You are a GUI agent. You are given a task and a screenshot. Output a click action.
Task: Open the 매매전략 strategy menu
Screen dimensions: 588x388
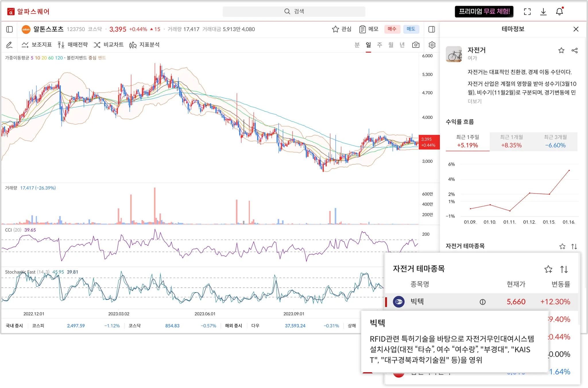73,45
